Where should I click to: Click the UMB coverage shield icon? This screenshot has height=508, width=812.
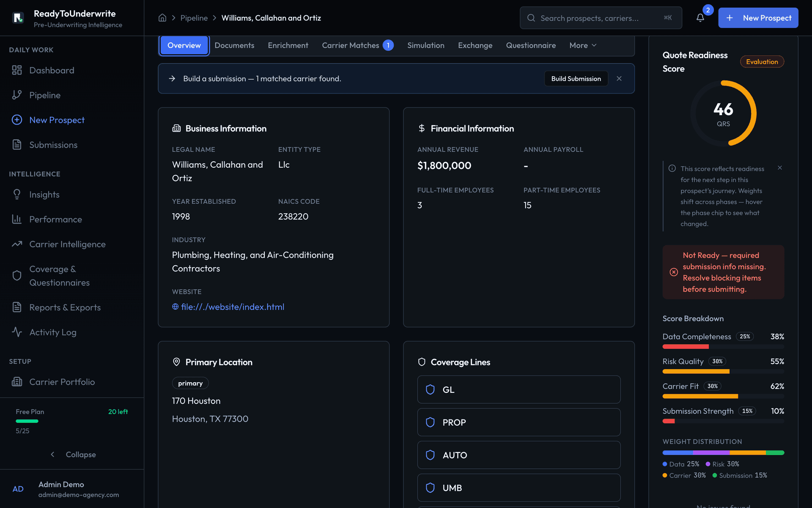(x=430, y=488)
